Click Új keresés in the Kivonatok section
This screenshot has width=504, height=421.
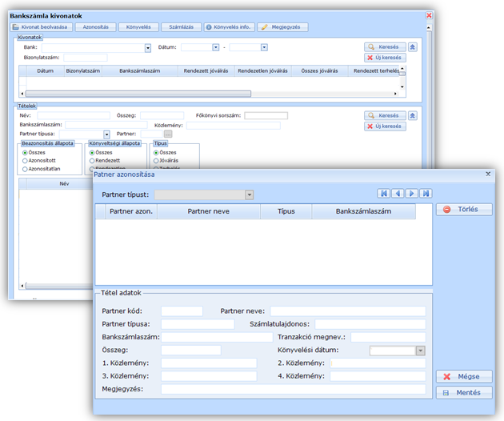point(385,58)
